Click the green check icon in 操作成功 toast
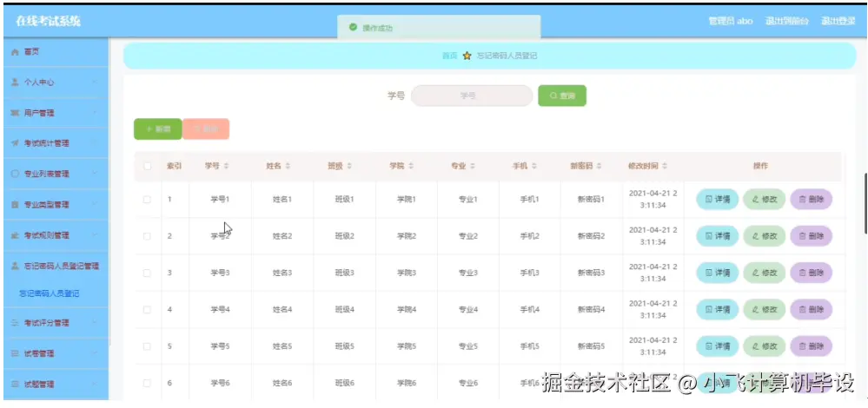Viewport: 868px width, 408px height. [x=353, y=27]
